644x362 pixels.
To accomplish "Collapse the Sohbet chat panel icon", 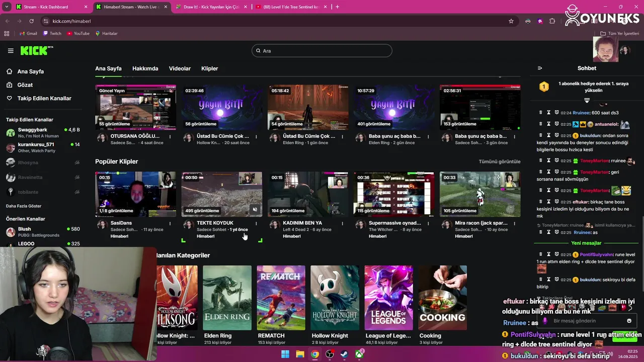I will 540,68.
